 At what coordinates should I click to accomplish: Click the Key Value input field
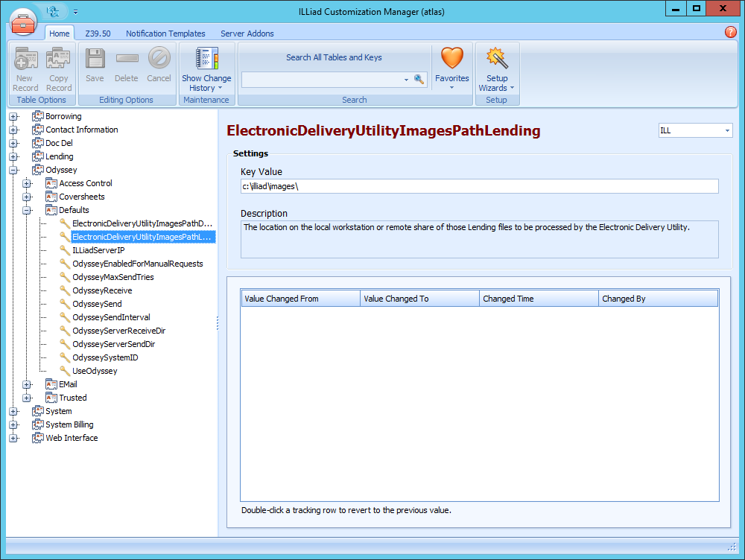477,185
